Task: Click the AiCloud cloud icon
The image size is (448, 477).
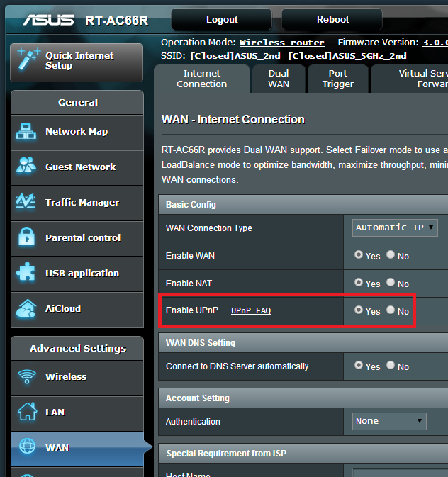Action: click(x=27, y=309)
